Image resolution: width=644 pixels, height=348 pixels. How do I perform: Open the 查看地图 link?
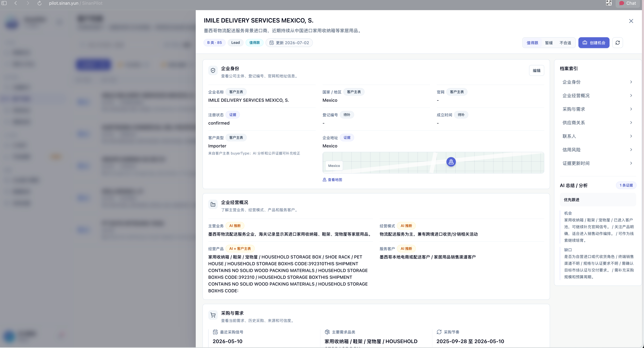click(332, 180)
